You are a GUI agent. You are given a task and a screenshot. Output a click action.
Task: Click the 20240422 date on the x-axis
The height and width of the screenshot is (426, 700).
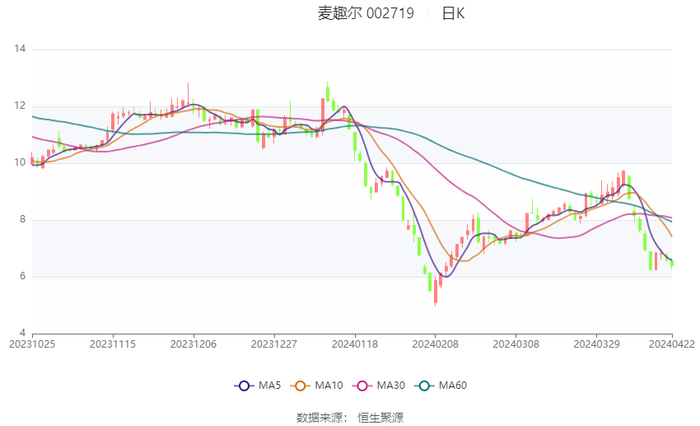pos(672,343)
